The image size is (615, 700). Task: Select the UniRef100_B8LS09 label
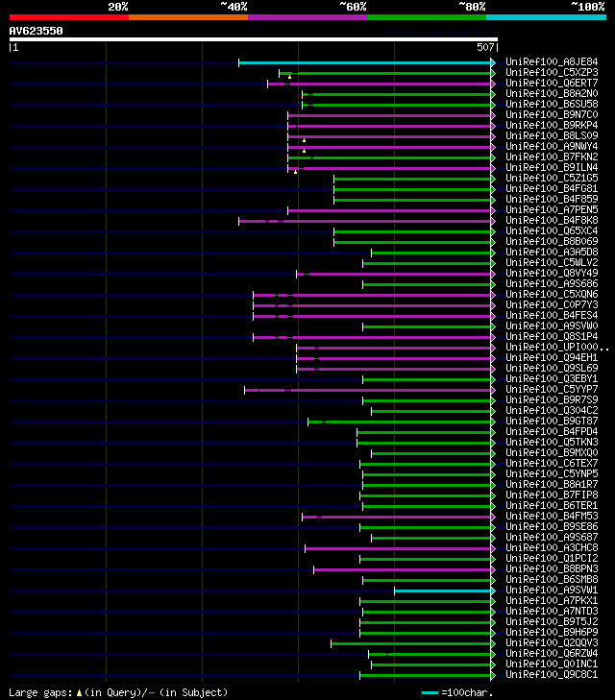pyautogui.click(x=552, y=135)
